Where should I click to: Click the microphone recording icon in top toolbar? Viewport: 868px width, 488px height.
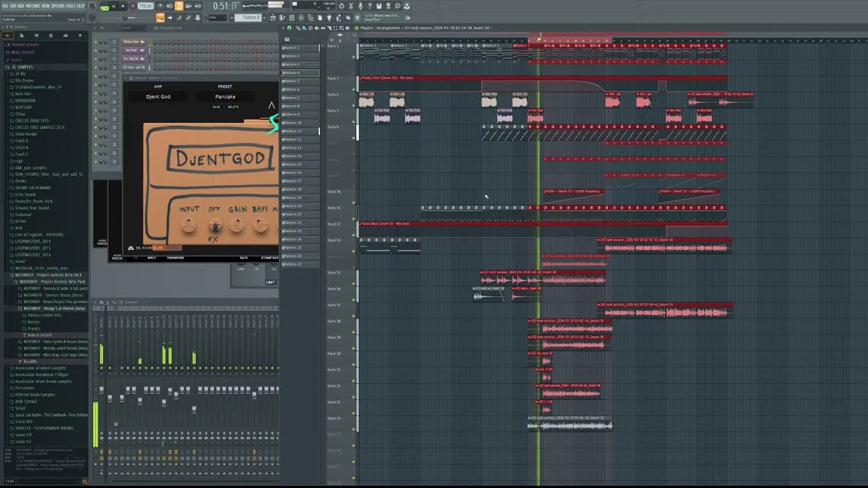coord(361,6)
